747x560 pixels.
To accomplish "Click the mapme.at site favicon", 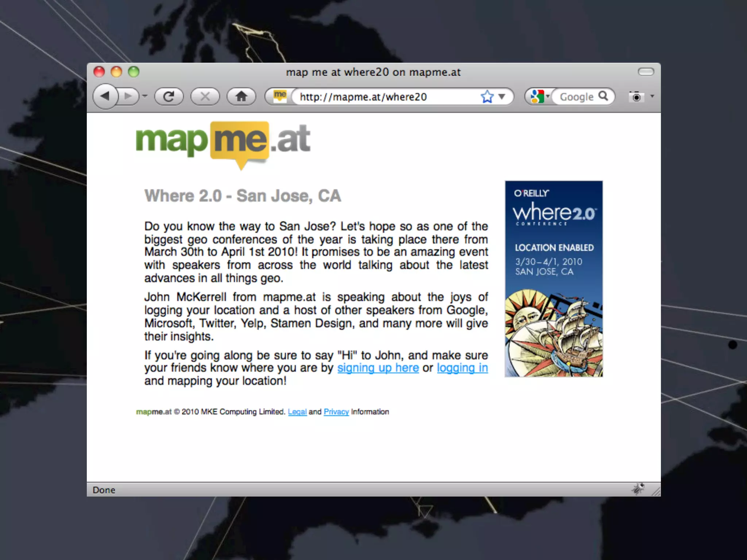I will (x=280, y=96).
